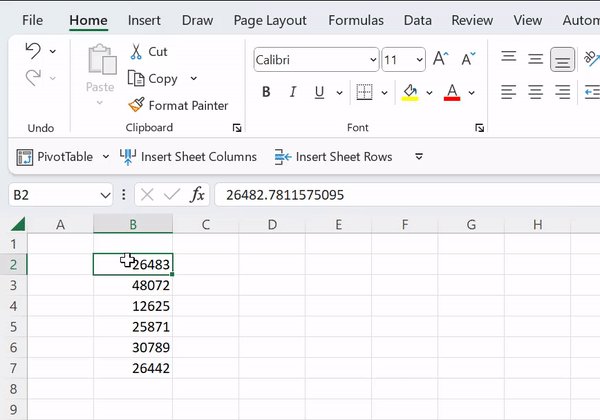Switch to the Review tab
The width and height of the screenshot is (600, 420).
pyautogui.click(x=472, y=20)
